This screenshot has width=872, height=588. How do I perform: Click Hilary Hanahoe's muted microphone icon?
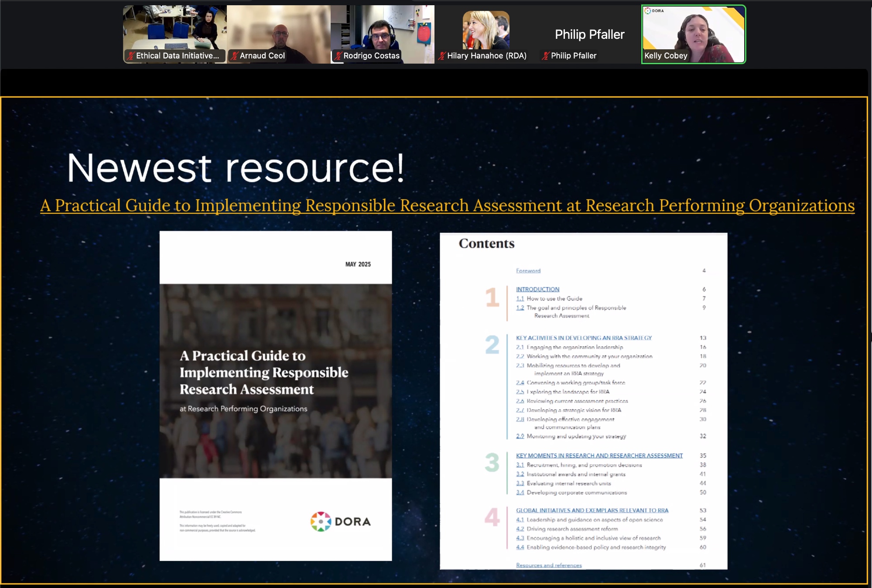tap(442, 56)
